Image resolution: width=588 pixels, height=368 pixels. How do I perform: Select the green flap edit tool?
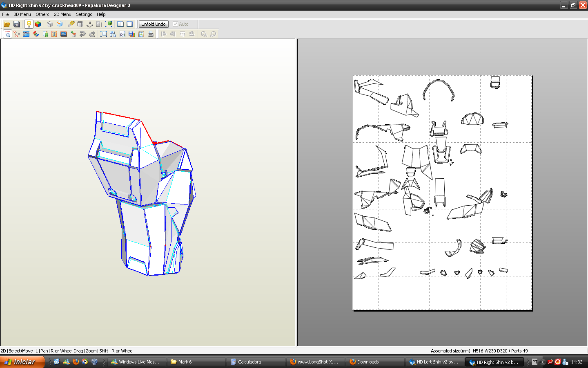click(45, 34)
